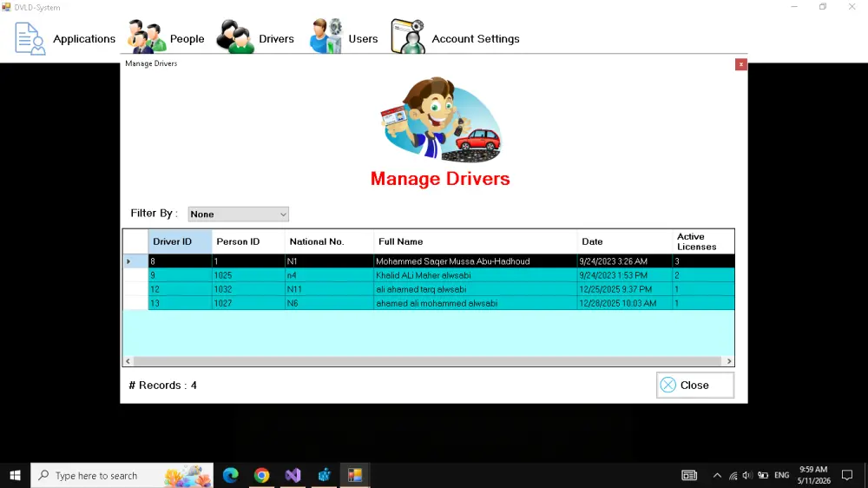Click Person ID cell 1027
868x488 pixels.
(248, 303)
